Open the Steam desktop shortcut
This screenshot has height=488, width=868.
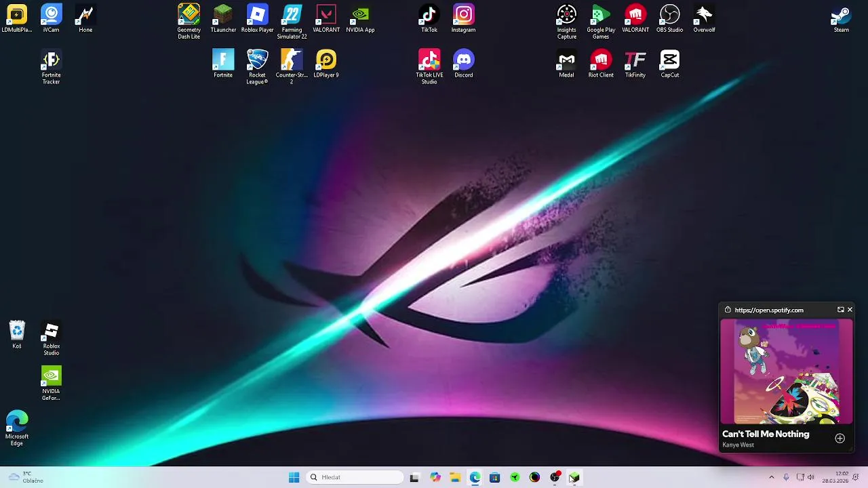point(842,18)
